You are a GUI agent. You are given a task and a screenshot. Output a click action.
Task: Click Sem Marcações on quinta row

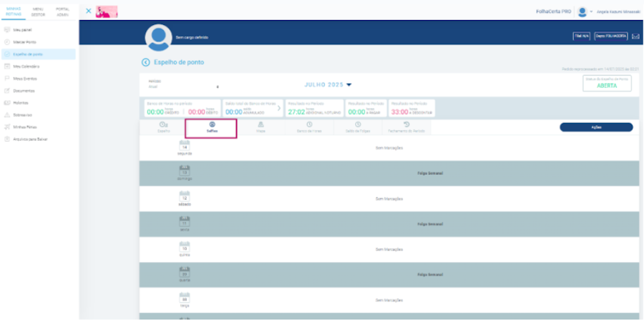[389, 249]
